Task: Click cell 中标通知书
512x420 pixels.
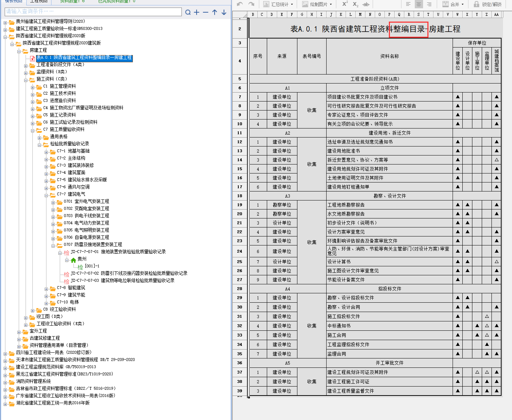Action: 389,326
